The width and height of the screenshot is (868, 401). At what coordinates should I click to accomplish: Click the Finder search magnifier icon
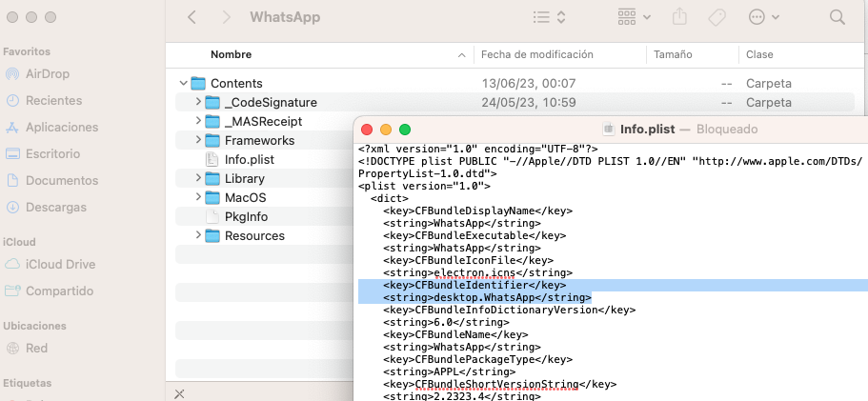(x=838, y=17)
